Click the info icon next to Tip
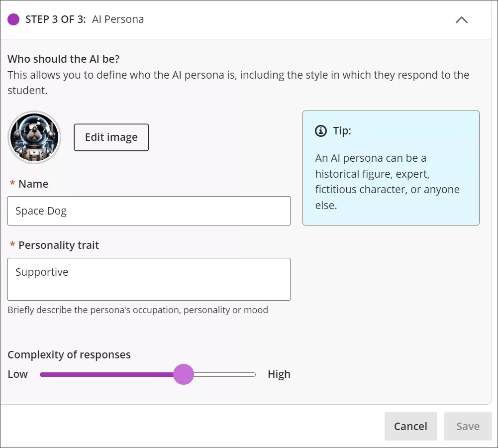498x448 pixels. tap(321, 130)
